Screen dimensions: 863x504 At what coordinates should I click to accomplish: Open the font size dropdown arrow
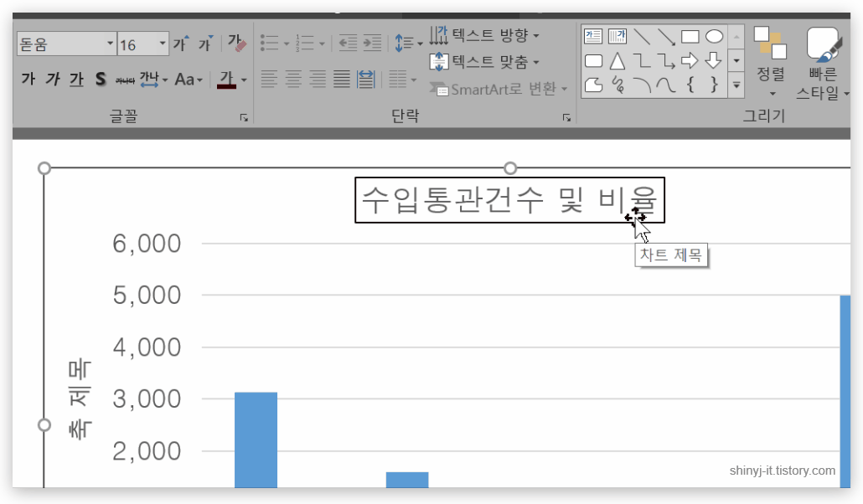click(x=163, y=43)
